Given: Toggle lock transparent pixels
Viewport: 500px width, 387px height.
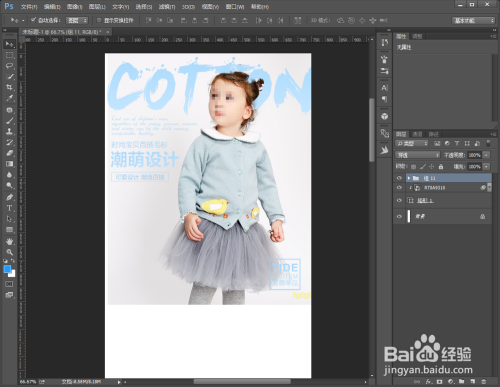Looking at the screenshot, I should [x=413, y=166].
